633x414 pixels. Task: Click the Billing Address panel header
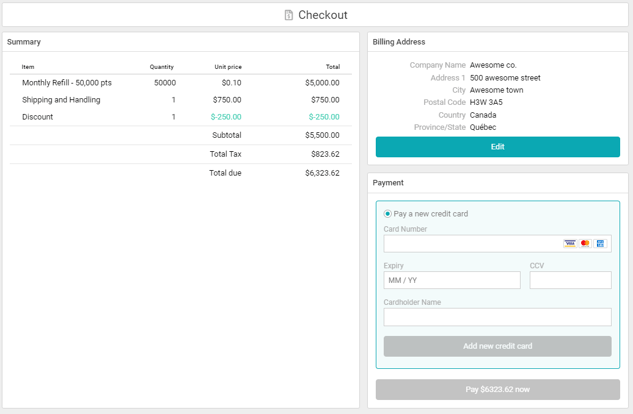pyautogui.click(x=399, y=42)
